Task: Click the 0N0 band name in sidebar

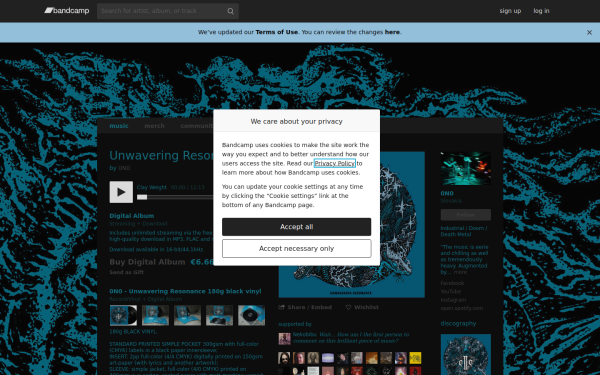Action: (447, 194)
